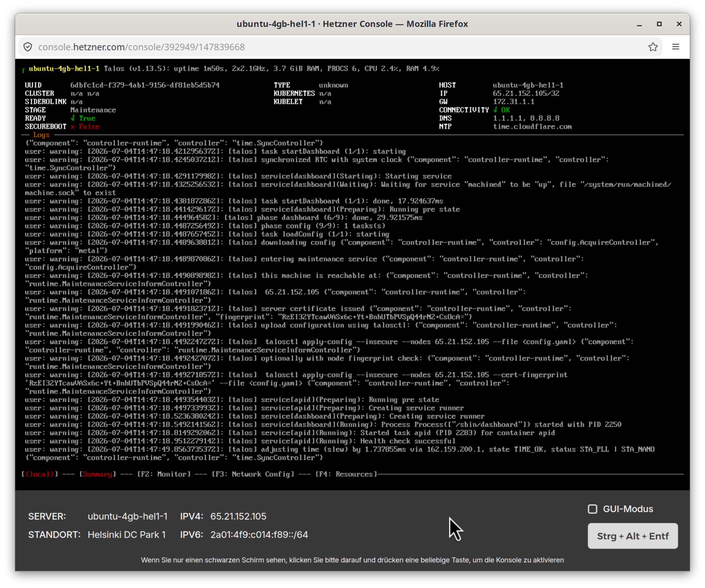This screenshot has width=705, height=588.
Task: Click the tracking protection shield icon
Action: 28,47
